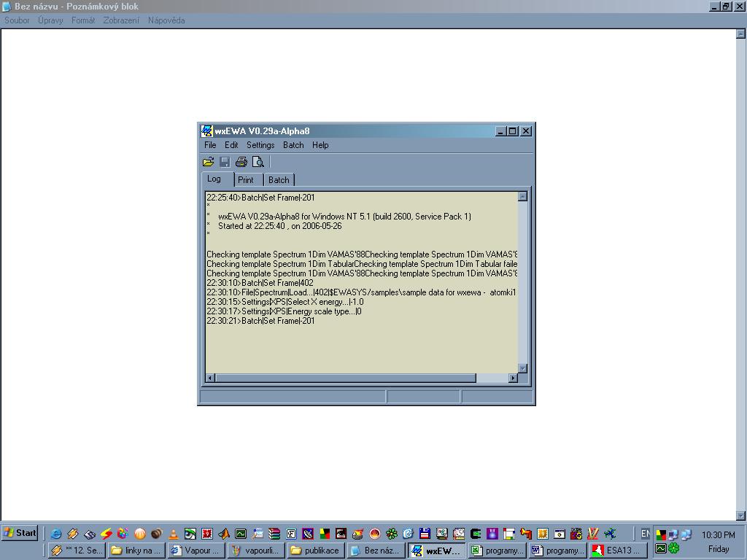Viewport: 747px width, 560px height.
Task: Click log line 'Started at 22:25:40, on 2006-05-26'
Action: point(279,226)
